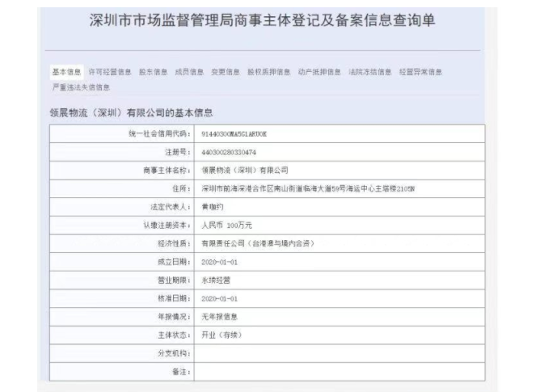540x392 pixels.
Task: Click the 主体状态 value 开业（存续）
Action: (221, 335)
